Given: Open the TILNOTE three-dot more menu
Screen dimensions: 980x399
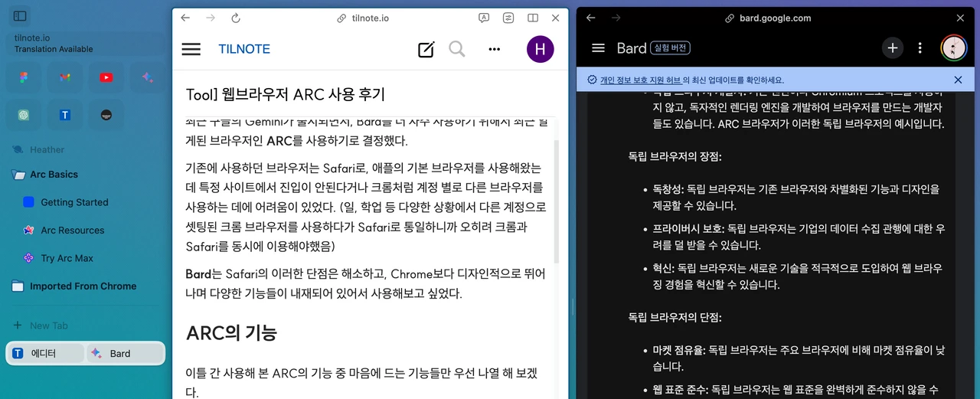Looking at the screenshot, I should pyautogui.click(x=494, y=50).
